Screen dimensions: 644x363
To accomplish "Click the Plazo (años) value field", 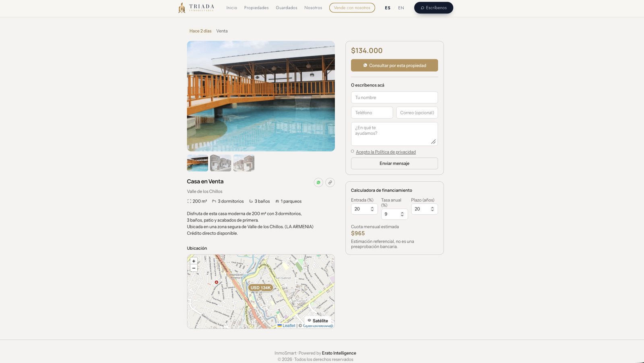I will tap(424, 209).
